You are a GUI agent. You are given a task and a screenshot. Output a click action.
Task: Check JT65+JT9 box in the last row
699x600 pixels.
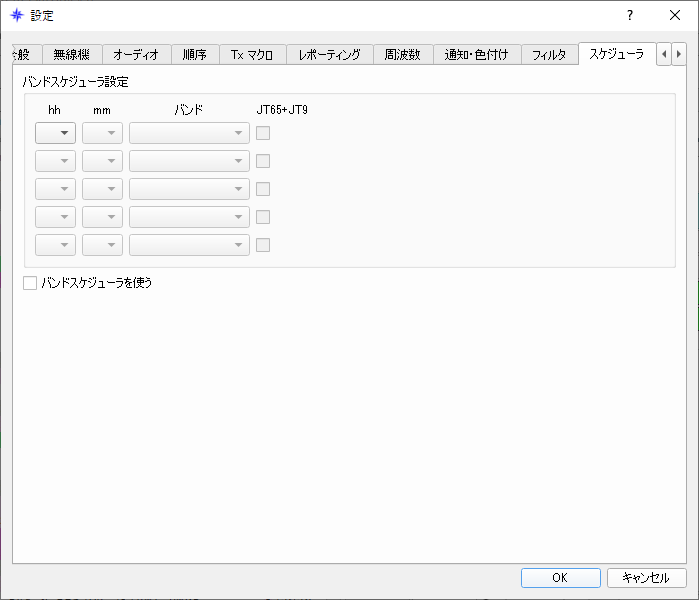(x=263, y=245)
